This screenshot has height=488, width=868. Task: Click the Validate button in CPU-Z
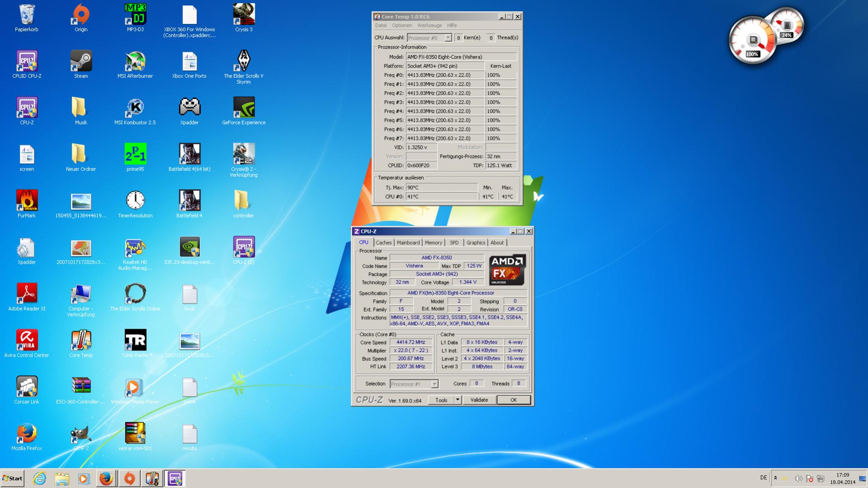pyautogui.click(x=479, y=400)
